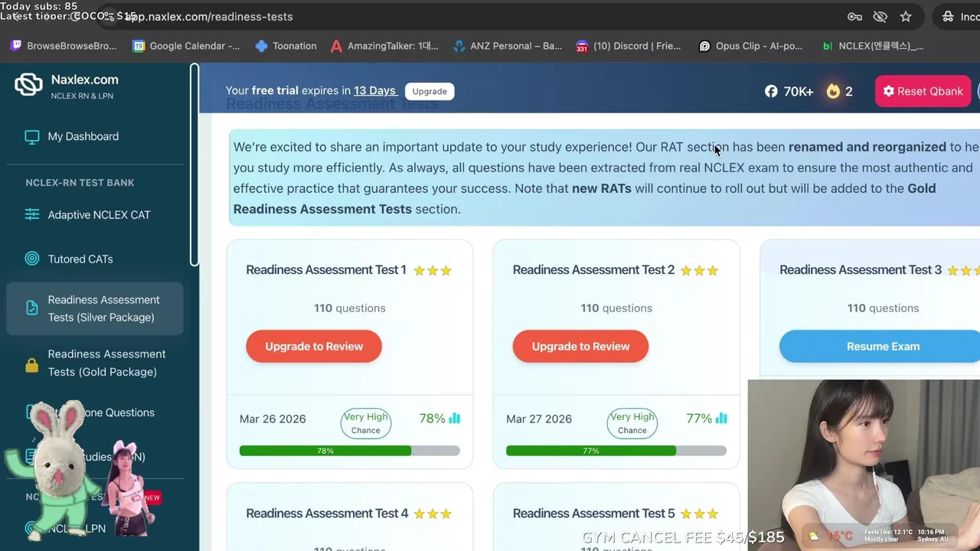Open ANZ Personal banking bookmark

[x=508, y=46]
